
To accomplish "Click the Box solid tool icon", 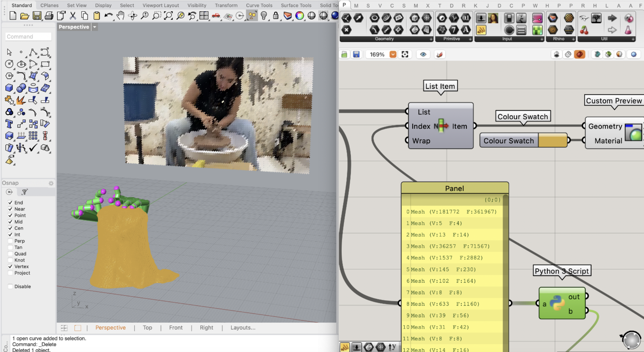I will point(9,88).
